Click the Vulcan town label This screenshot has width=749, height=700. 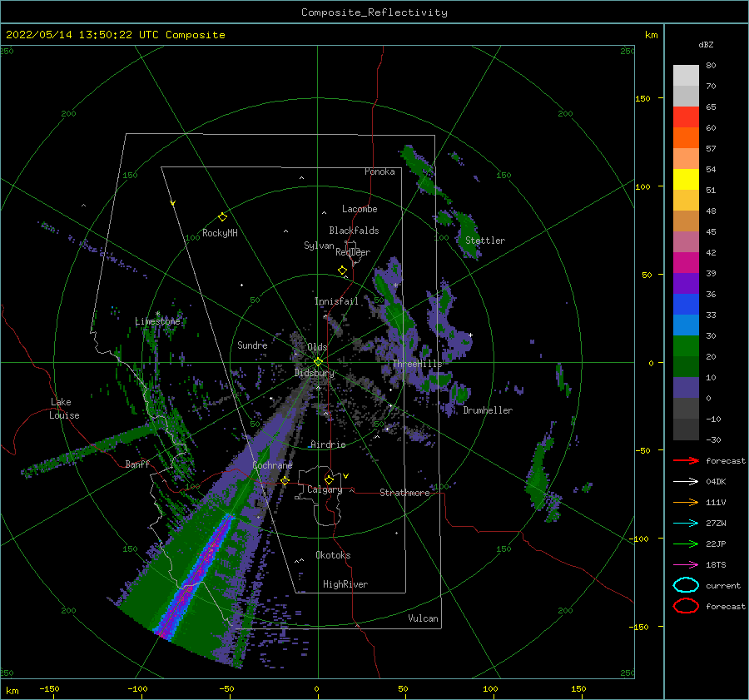(423, 618)
